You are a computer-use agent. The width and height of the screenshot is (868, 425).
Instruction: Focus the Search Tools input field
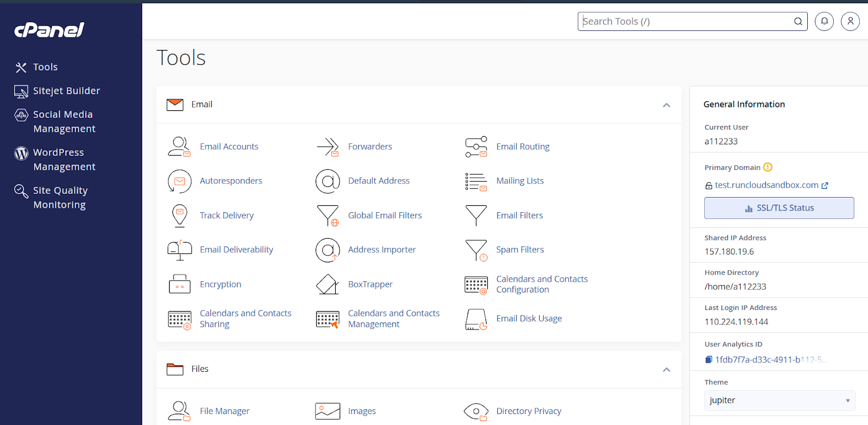tap(686, 21)
